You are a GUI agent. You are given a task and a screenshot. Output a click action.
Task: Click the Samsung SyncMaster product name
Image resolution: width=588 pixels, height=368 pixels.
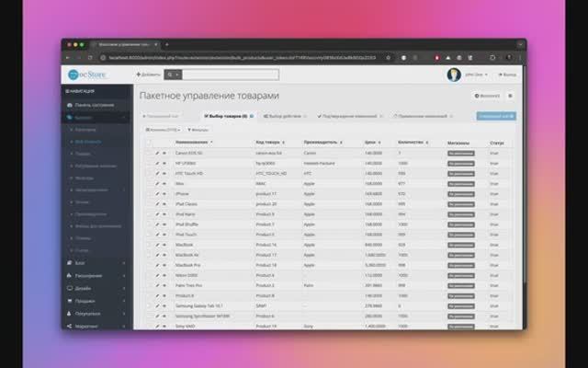click(x=202, y=316)
